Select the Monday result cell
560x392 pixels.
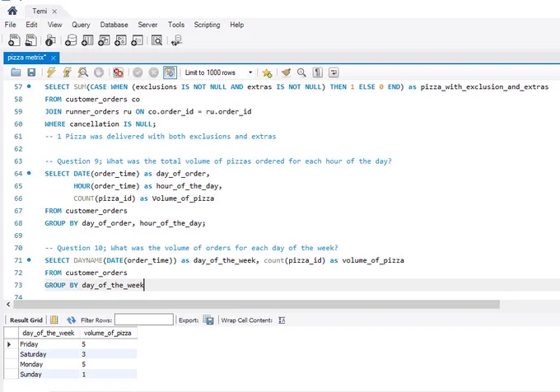[x=49, y=364]
